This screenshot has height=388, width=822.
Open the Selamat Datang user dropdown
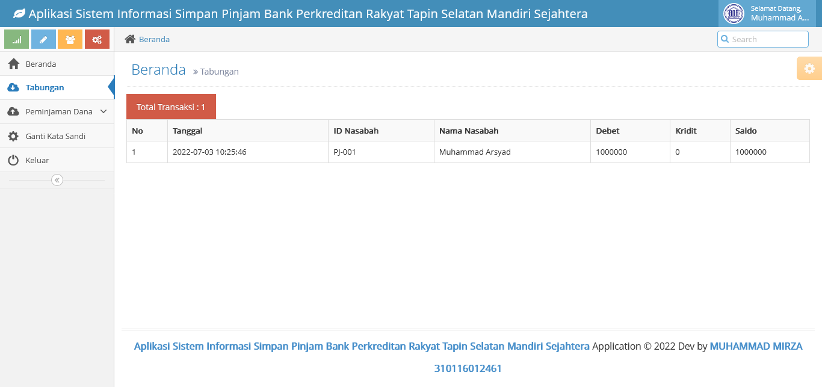[770, 14]
